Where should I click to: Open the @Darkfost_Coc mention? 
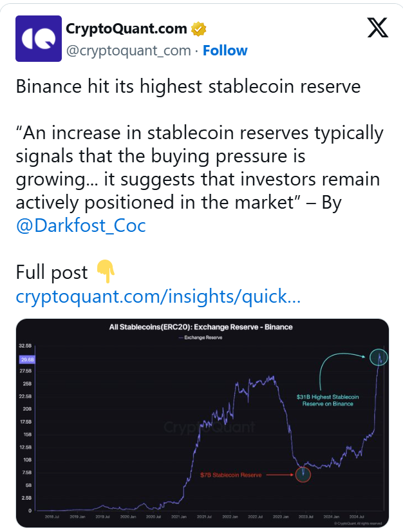(x=80, y=225)
